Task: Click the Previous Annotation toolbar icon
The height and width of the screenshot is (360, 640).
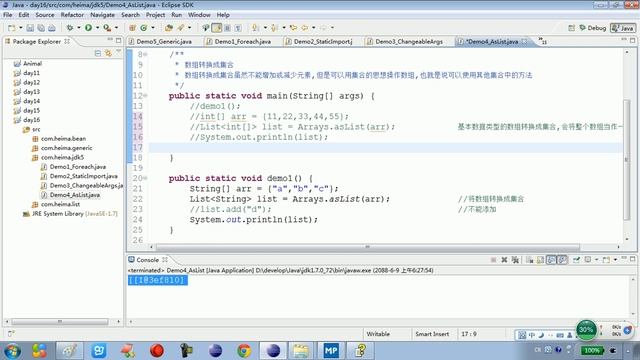Action: (274, 28)
